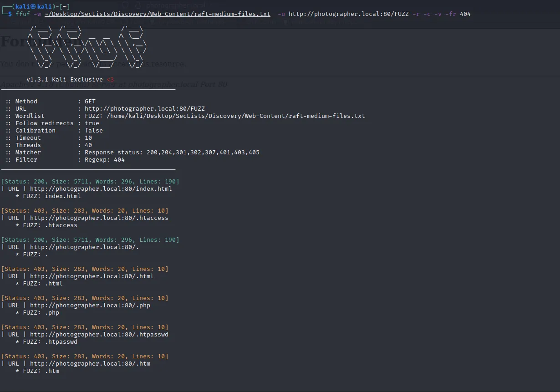Open the .htm result URL
Screen dimensions: 560x392
point(90,364)
